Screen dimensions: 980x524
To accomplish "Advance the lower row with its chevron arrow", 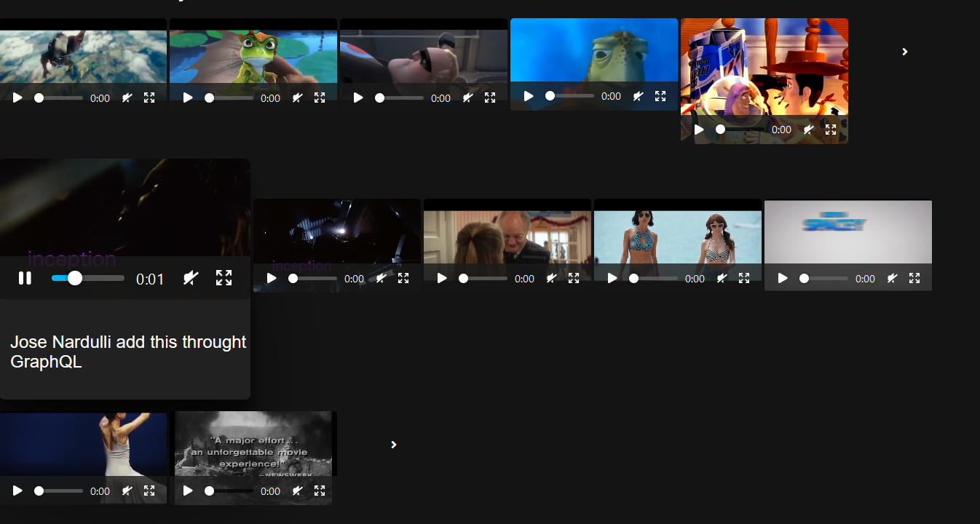I will (393, 445).
